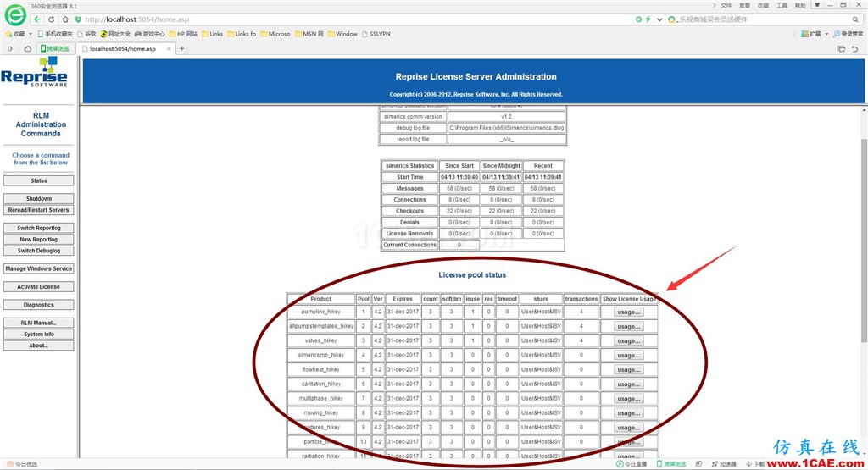Open the browser home page icon
The height and width of the screenshot is (470, 868).
click(x=64, y=19)
